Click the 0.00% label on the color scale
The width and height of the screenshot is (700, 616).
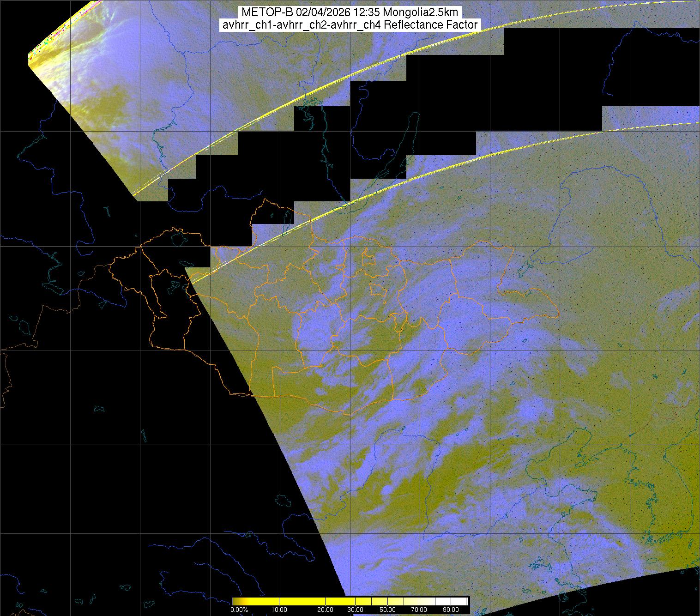(239, 610)
